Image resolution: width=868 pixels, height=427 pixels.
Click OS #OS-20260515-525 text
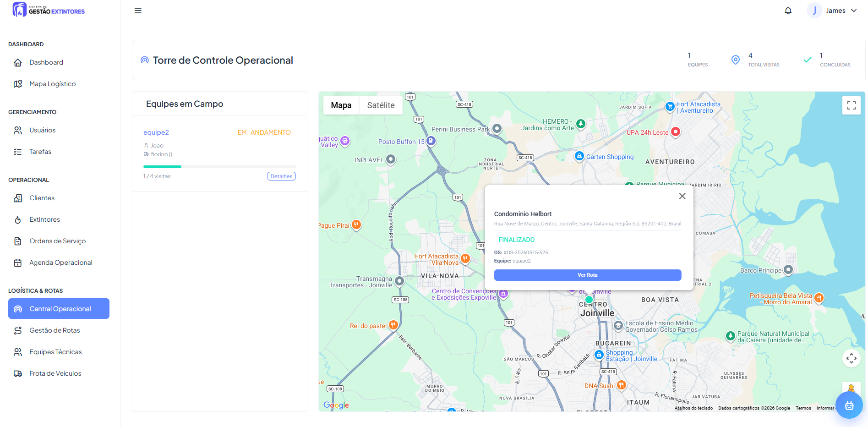coord(521,252)
